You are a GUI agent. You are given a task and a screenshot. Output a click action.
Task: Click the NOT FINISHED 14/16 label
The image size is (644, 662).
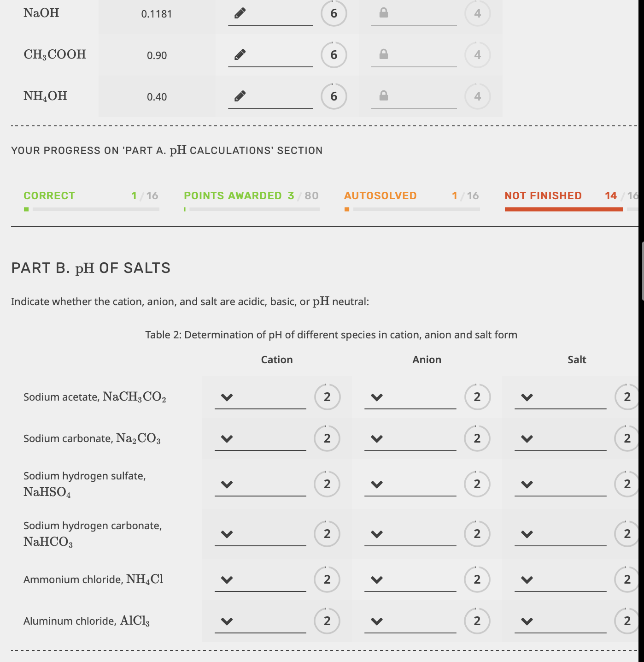(544, 195)
